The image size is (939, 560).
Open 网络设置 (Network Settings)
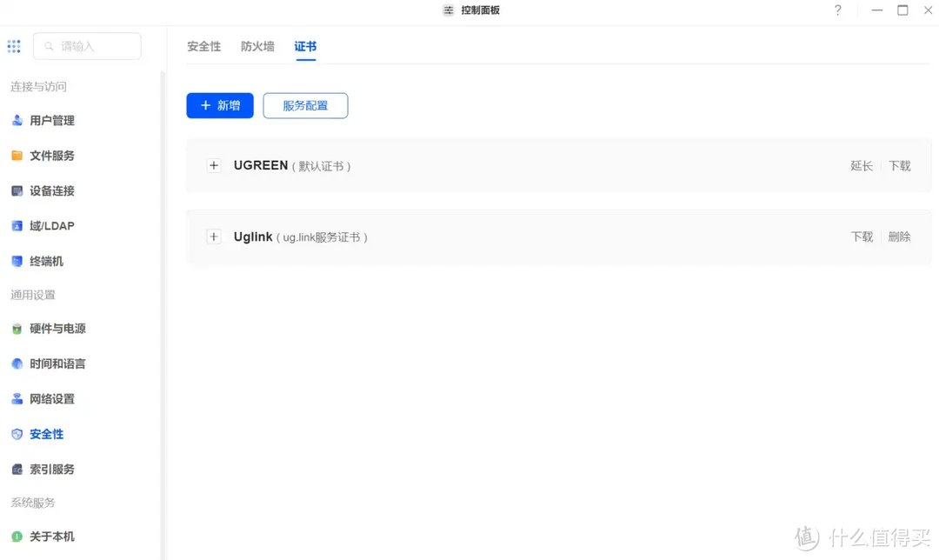55,398
